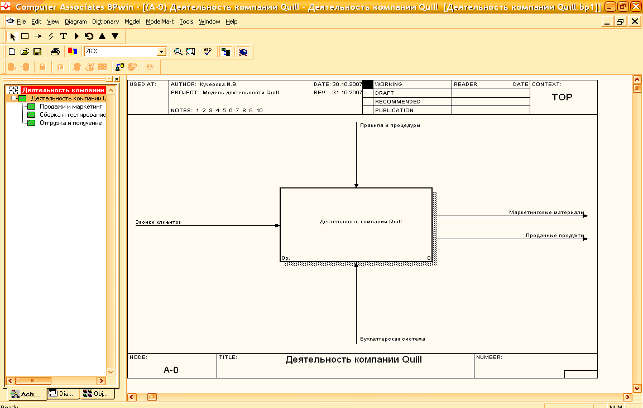Click explorer horizontal scroll right arrow
Viewport: 643px width, 408px height.
click(x=101, y=381)
